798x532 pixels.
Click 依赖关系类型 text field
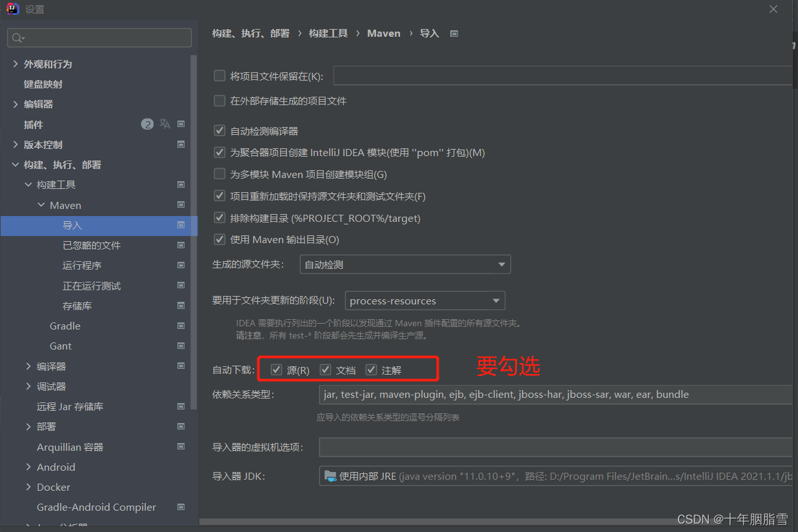tap(555, 395)
